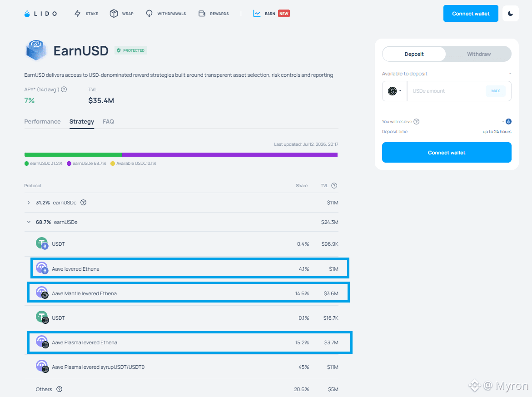Click the yellow Available USDC legend dot
Image resolution: width=532 pixels, height=397 pixels.
pos(113,164)
